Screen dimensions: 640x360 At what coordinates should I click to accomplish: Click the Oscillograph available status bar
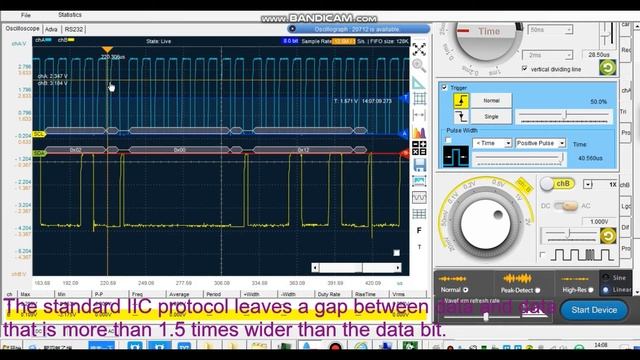358,29
